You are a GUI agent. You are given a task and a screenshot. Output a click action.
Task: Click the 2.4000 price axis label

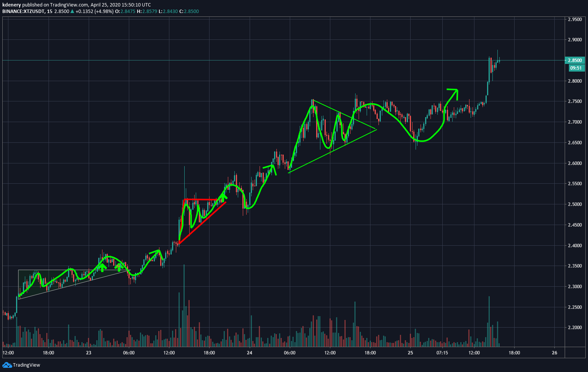[x=575, y=246]
